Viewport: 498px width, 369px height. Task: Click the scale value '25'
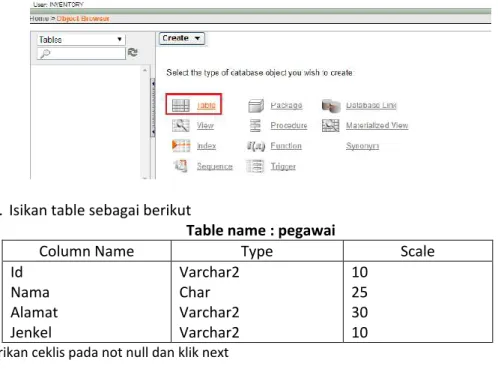tap(360, 292)
